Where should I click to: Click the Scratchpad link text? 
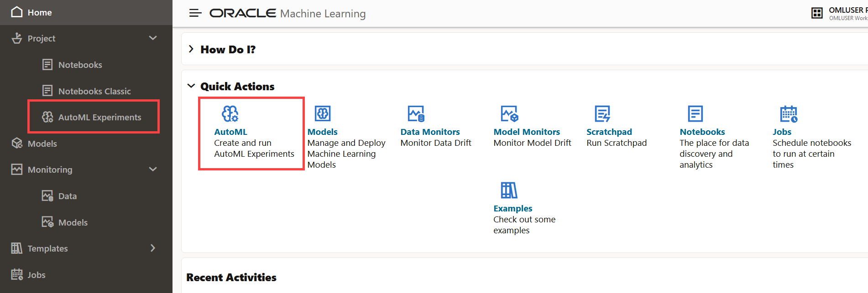click(x=609, y=132)
